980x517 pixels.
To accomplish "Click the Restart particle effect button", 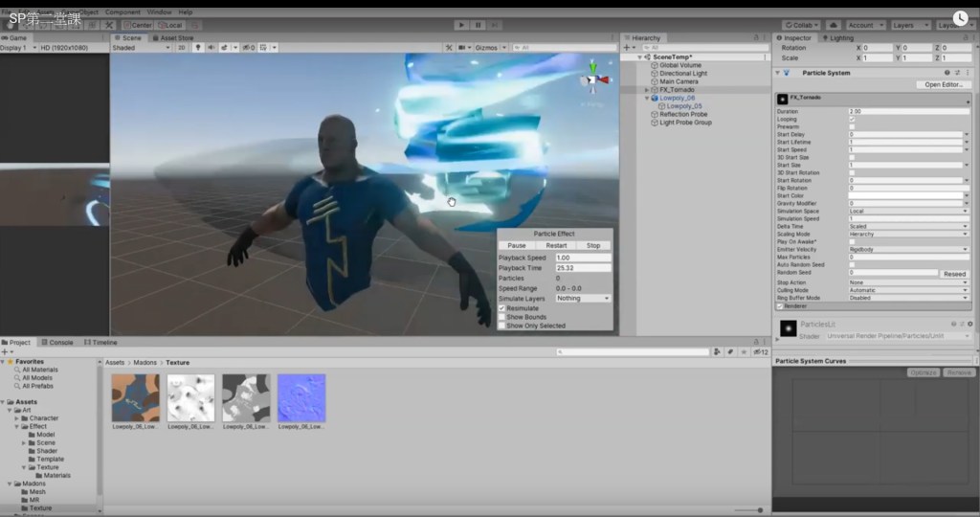I will point(556,245).
